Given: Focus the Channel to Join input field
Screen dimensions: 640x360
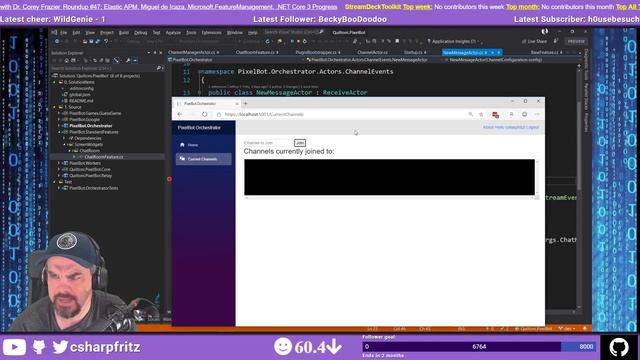Looking at the screenshot, I should 268,143.
